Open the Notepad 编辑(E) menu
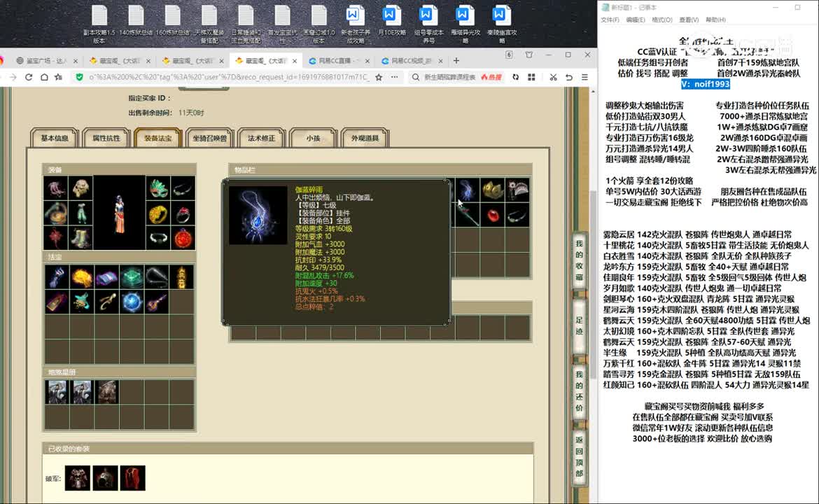 (635, 20)
